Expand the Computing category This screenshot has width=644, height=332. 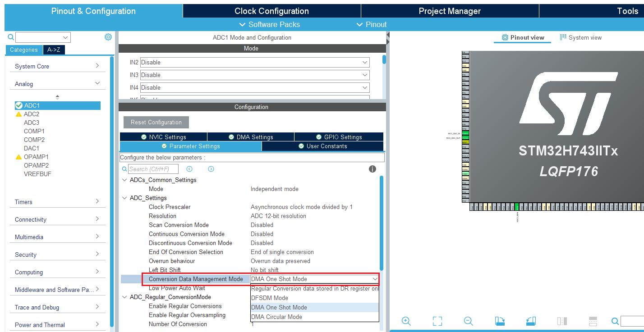point(97,272)
